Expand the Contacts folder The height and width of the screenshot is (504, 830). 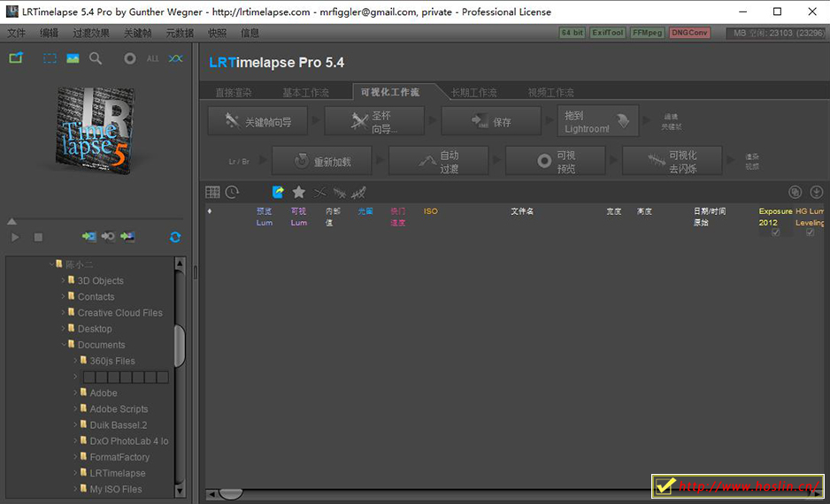pyautogui.click(x=64, y=296)
